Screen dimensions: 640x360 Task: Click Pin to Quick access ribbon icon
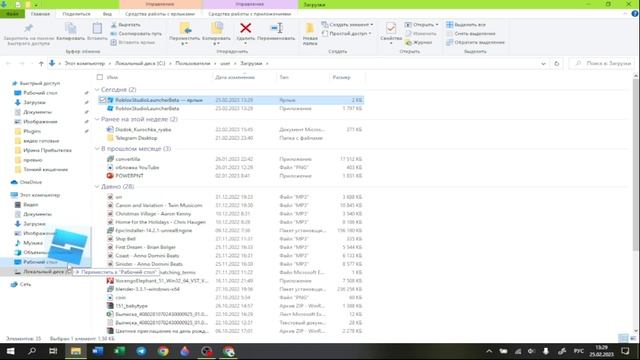[28, 28]
